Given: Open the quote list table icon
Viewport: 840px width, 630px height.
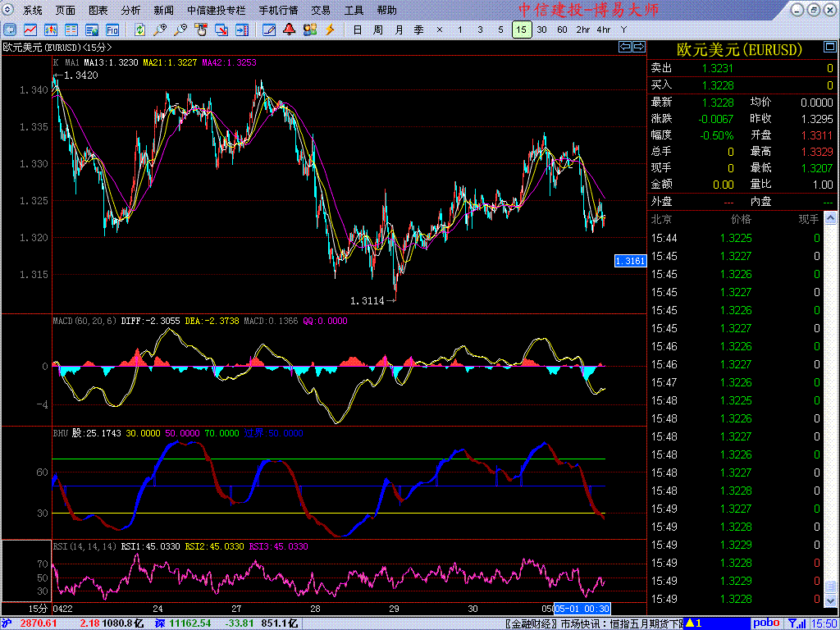Looking at the screenshot, I should 71,30.
